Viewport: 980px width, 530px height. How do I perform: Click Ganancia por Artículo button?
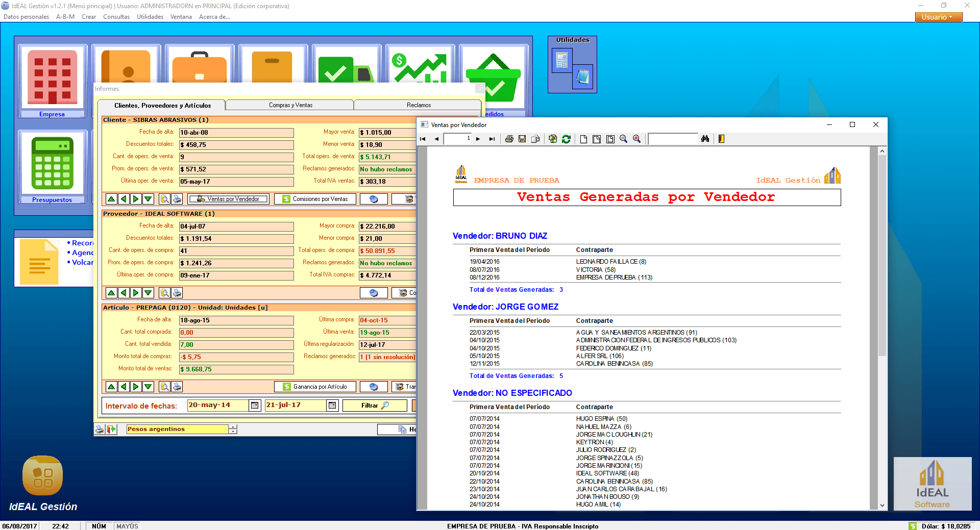coord(315,387)
